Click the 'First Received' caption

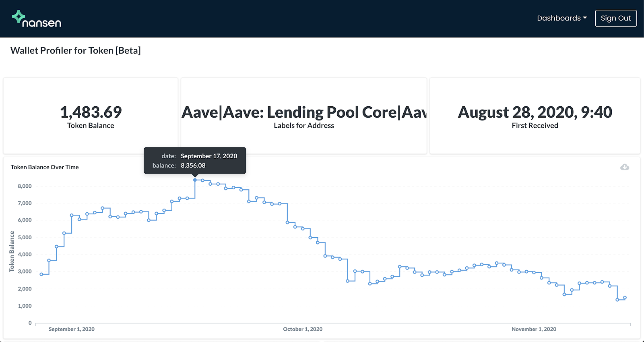point(535,126)
